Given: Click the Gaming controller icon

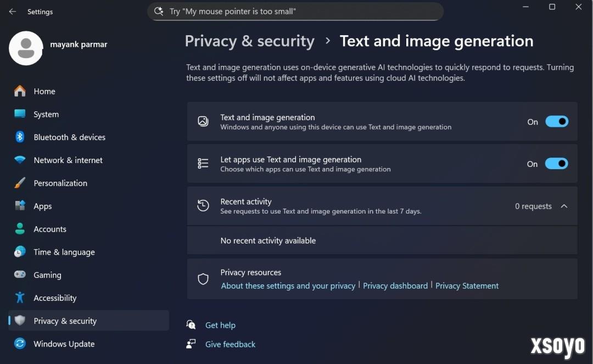Looking at the screenshot, I should coord(20,275).
